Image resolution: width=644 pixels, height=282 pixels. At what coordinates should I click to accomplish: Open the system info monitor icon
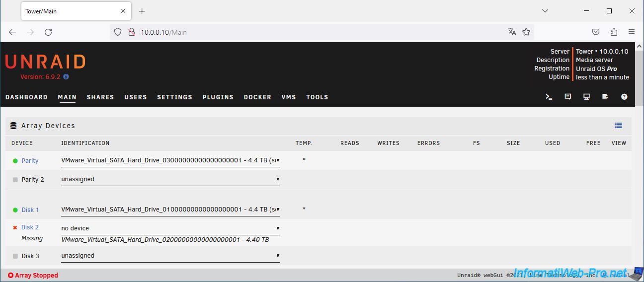coord(586,97)
